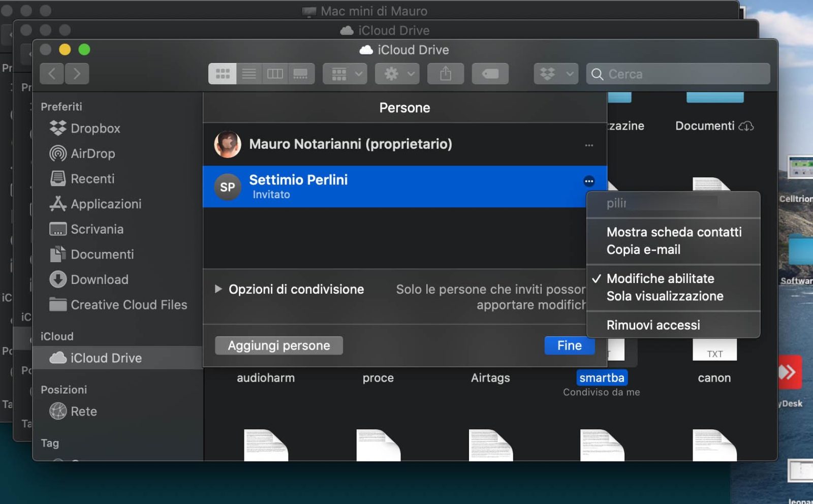Select Dropbox under Preferiti
The width and height of the screenshot is (813, 504).
[x=93, y=128]
